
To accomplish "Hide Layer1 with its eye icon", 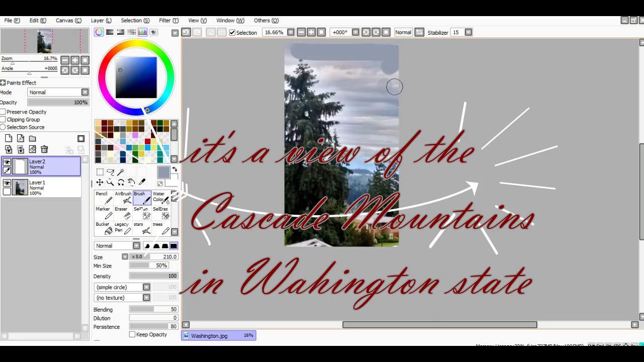I will [x=7, y=184].
